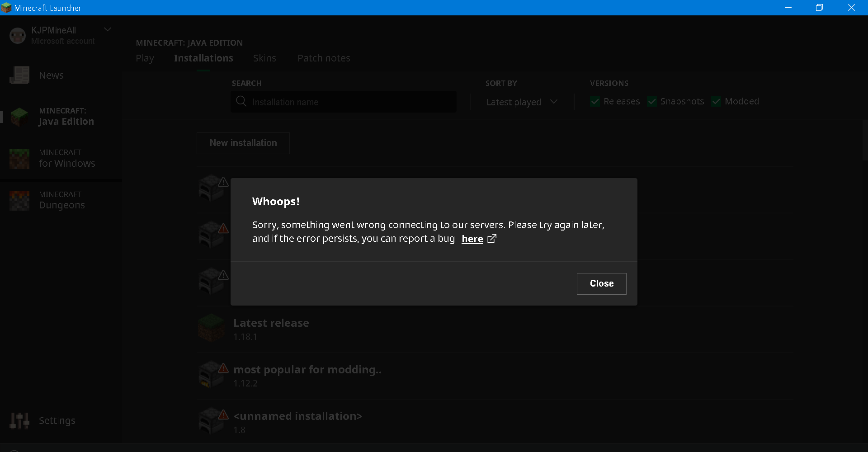Click the KJPMineAll account avatar

pyautogui.click(x=18, y=35)
